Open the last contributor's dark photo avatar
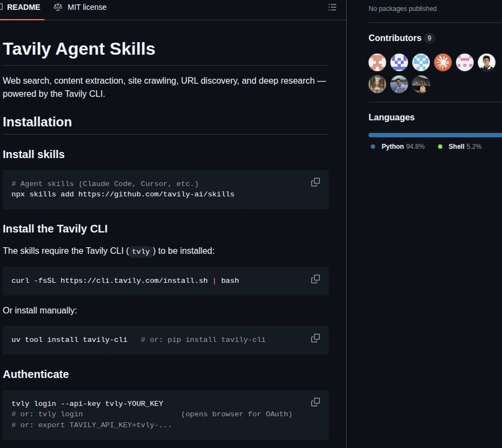This screenshot has width=502, height=448. coord(421,84)
